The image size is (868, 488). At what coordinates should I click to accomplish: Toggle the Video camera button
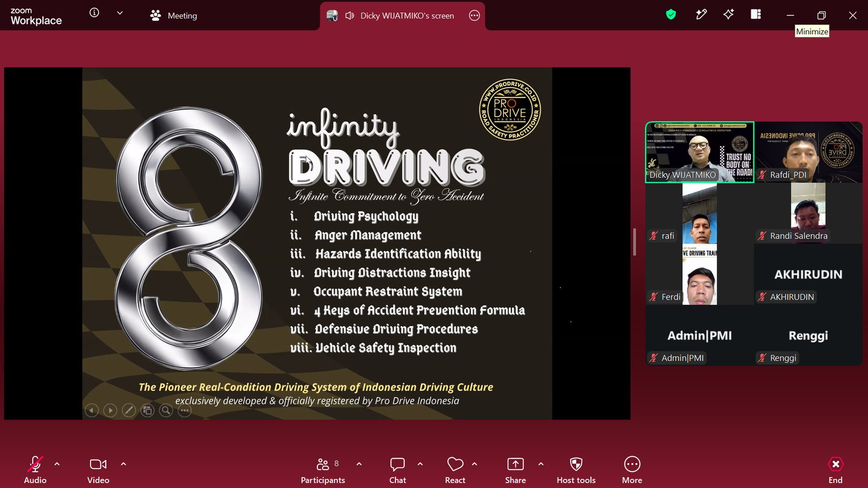[x=98, y=470]
